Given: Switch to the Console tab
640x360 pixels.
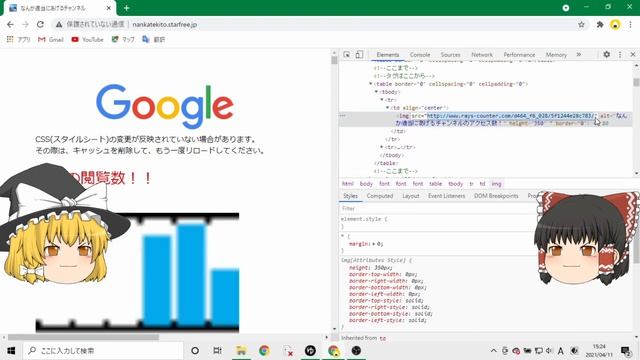Looking at the screenshot, I should point(420,55).
